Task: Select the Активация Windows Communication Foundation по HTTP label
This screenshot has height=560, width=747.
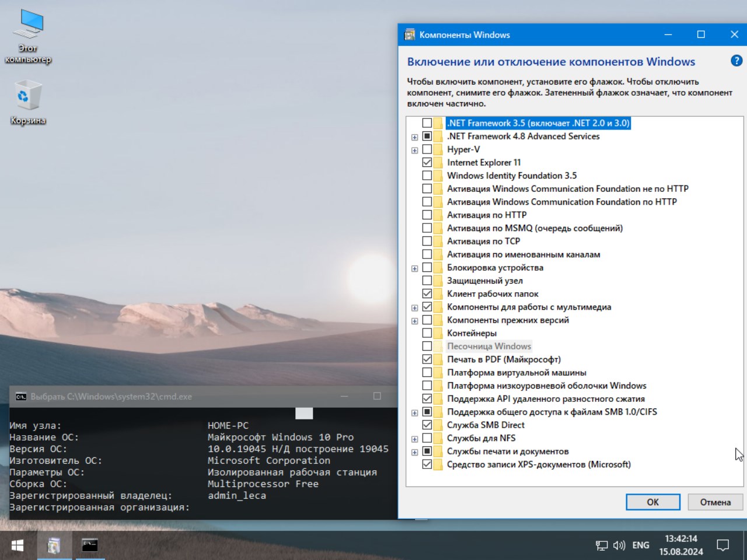Action: click(x=562, y=202)
